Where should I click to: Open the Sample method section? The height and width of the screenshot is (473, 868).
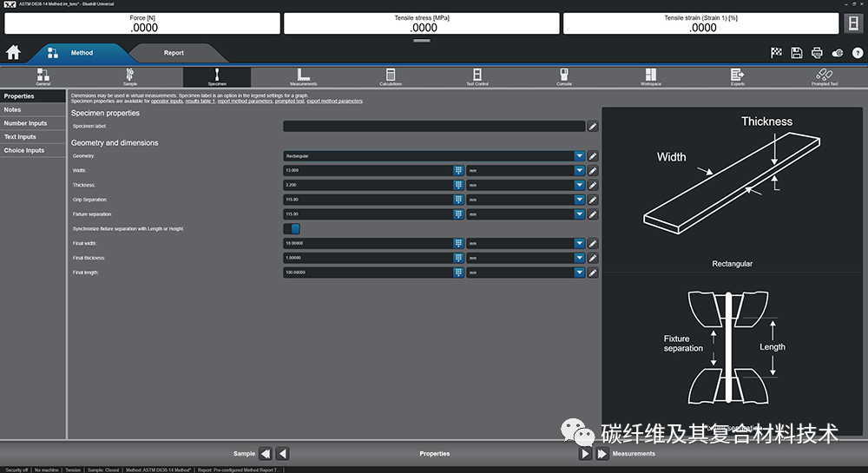pyautogui.click(x=130, y=76)
